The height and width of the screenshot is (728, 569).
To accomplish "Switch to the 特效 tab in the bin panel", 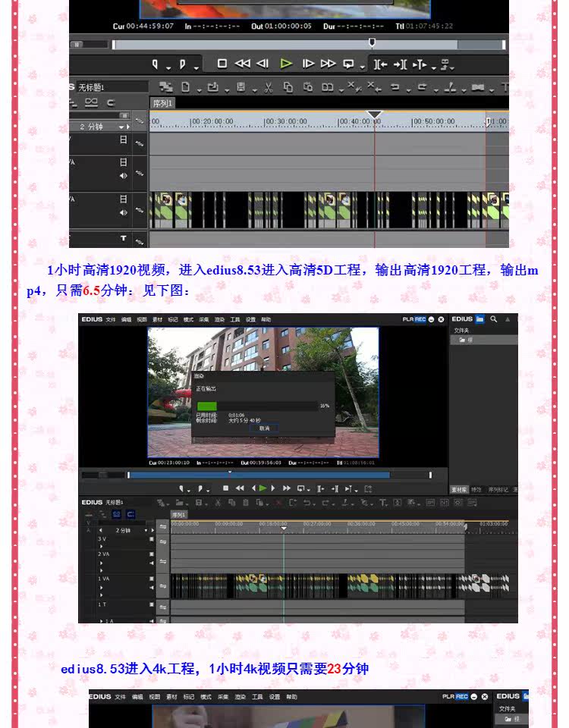I will [x=476, y=490].
